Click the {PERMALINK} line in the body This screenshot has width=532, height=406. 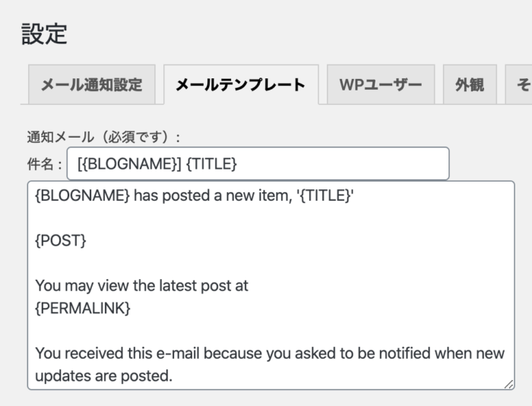coord(83,309)
